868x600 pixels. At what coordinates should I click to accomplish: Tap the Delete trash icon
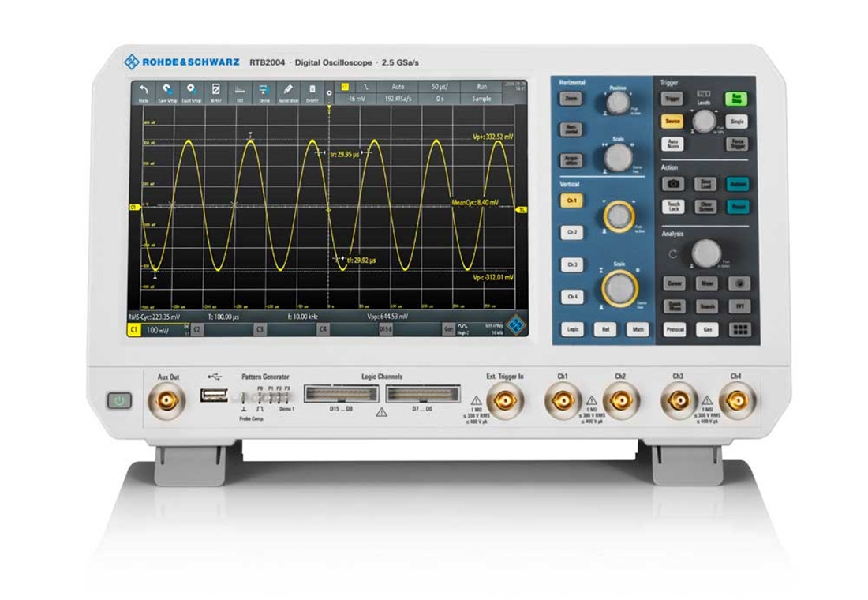[x=312, y=92]
